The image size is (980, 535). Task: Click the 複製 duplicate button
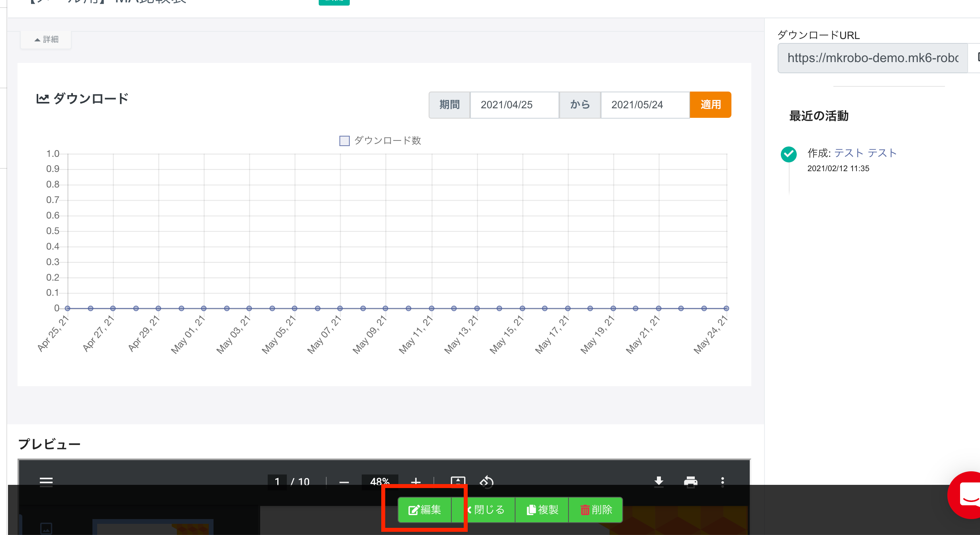(x=543, y=510)
